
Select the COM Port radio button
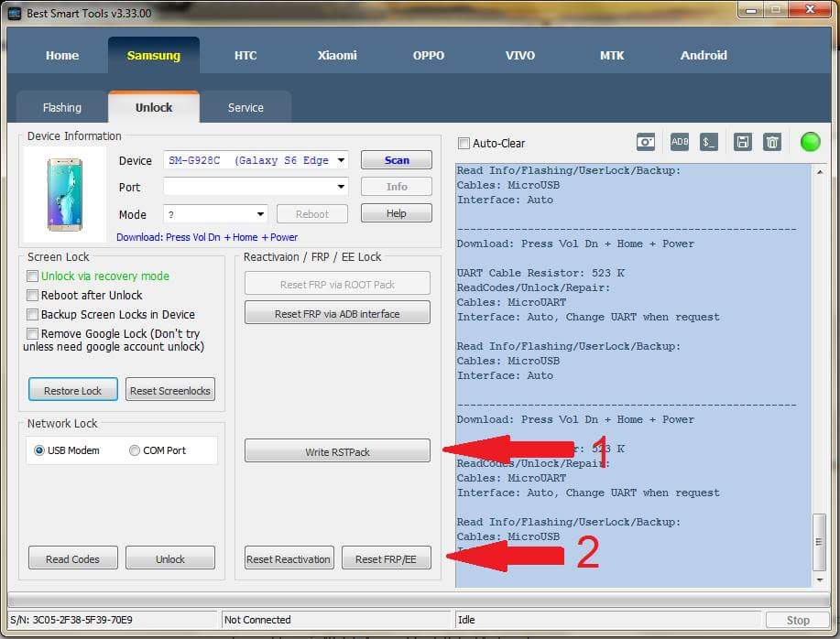pyautogui.click(x=135, y=450)
